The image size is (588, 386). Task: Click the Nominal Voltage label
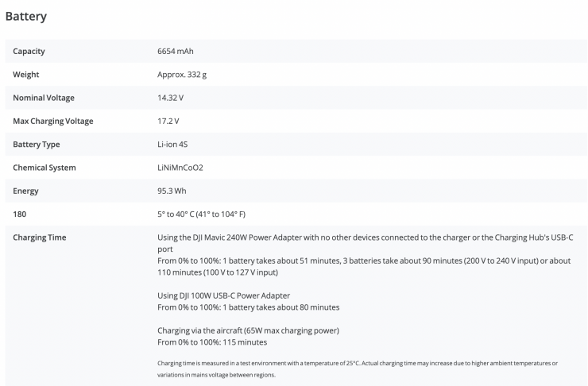tap(44, 98)
